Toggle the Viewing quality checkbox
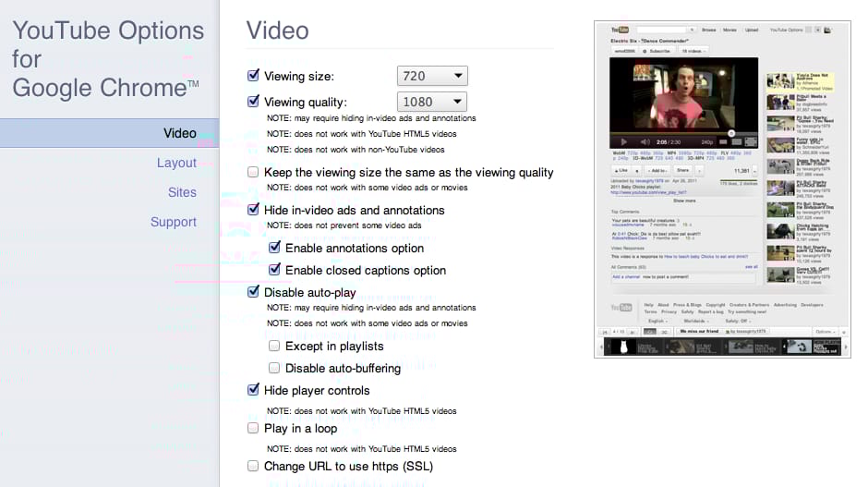868x487 pixels. click(x=253, y=102)
